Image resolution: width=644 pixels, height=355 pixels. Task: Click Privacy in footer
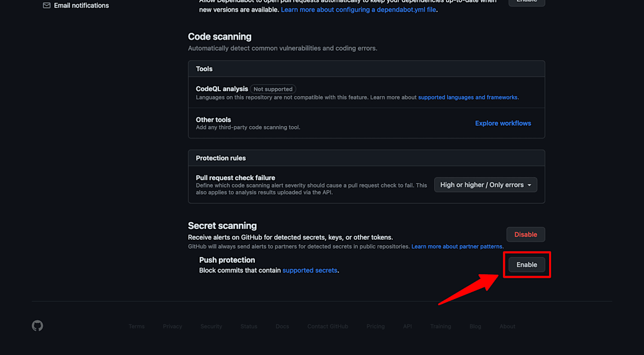click(173, 327)
